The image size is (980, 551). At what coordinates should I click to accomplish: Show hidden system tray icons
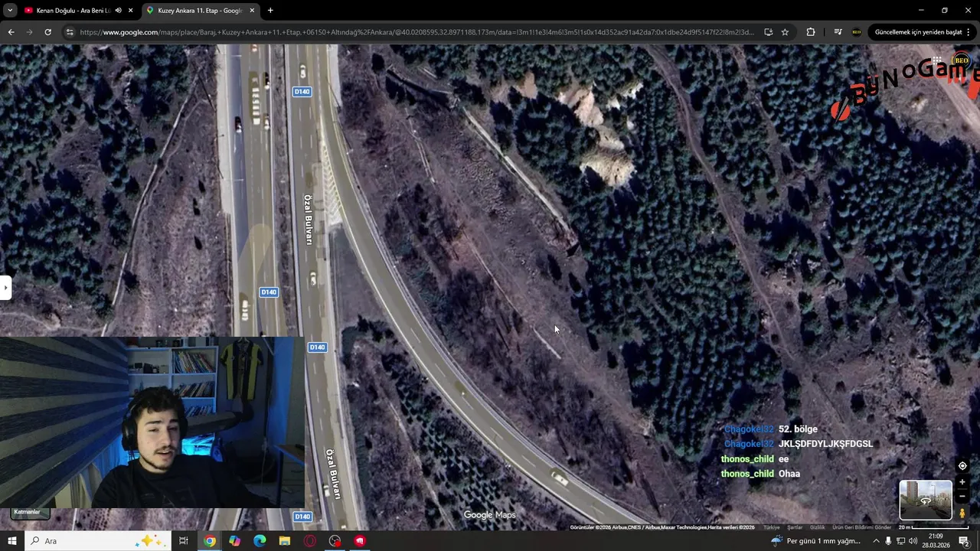tap(876, 541)
